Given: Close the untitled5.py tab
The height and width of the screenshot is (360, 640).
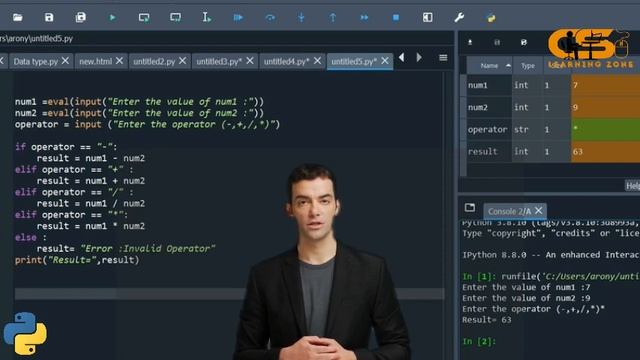Looking at the screenshot, I should pos(385,61).
